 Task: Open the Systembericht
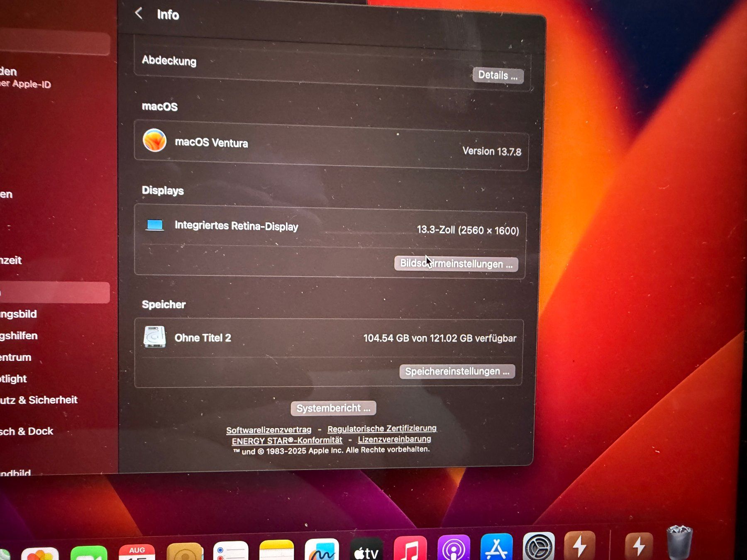333,408
